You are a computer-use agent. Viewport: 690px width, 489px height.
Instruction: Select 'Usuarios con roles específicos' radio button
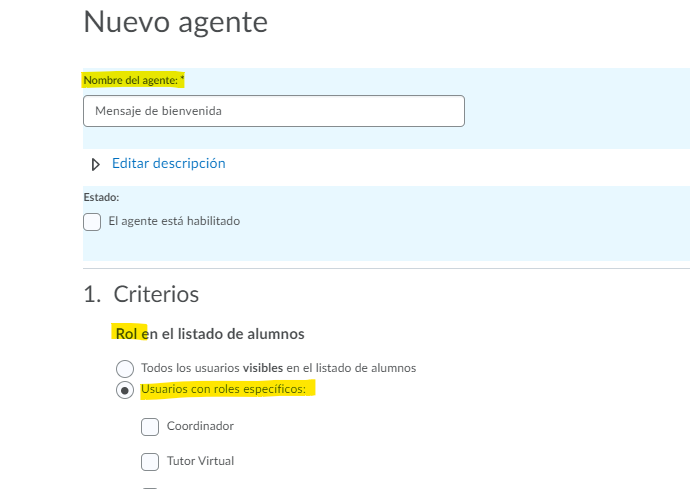click(x=125, y=390)
